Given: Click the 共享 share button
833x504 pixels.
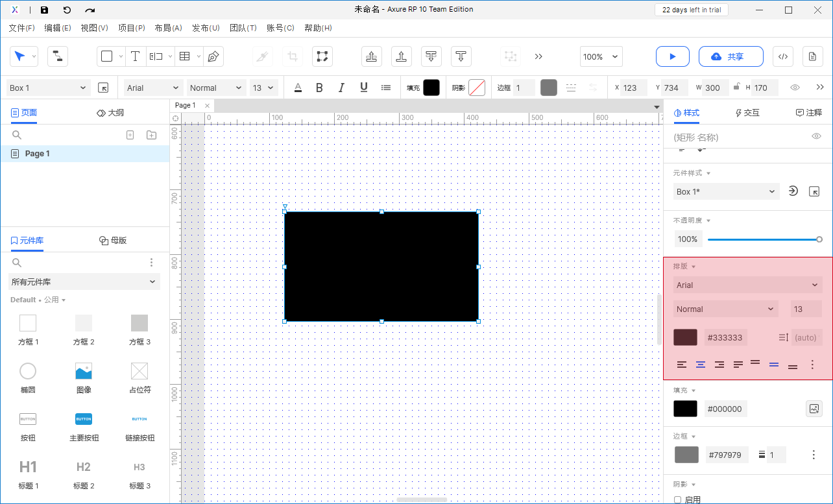Looking at the screenshot, I should tap(731, 56).
